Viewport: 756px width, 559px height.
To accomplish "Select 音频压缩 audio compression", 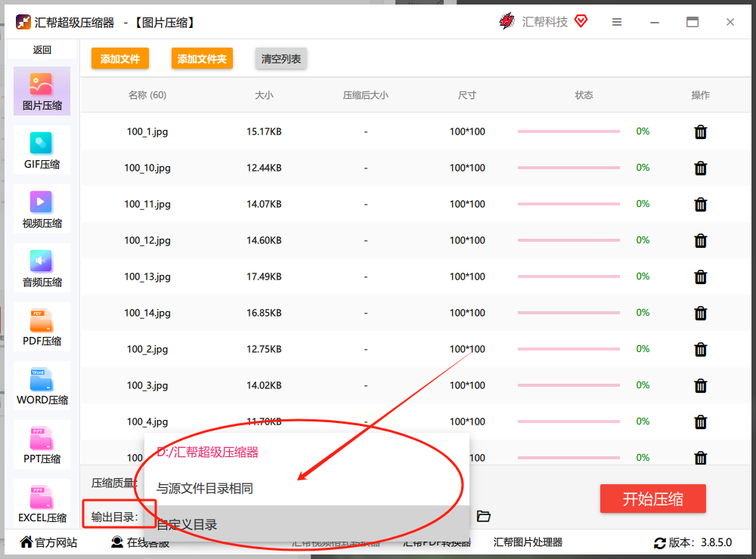I will 42,268.
